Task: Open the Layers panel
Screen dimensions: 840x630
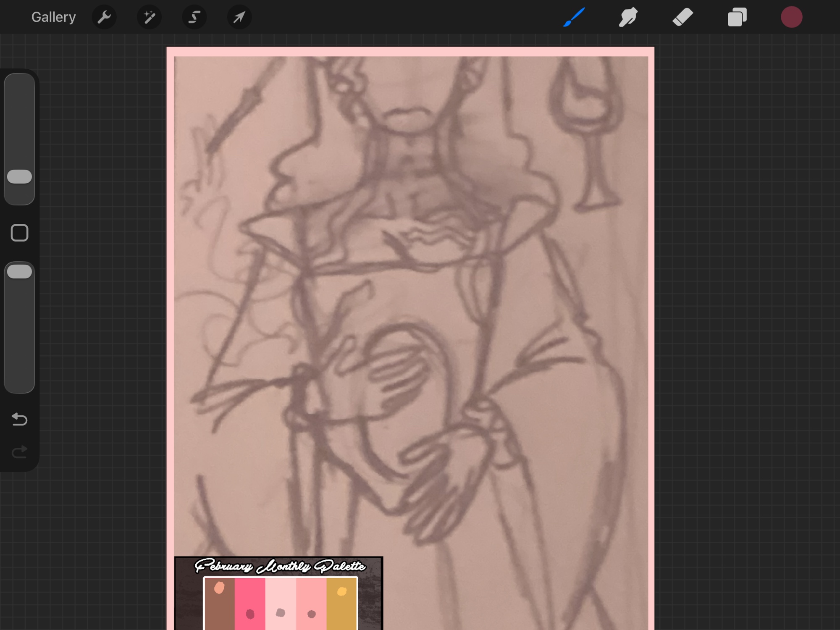Action: click(x=737, y=17)
